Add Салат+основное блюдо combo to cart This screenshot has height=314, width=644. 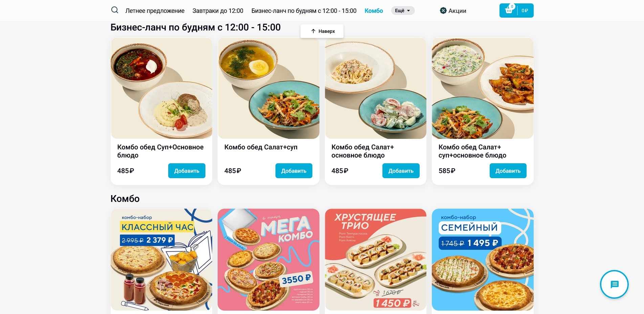pyautogui.click(x=401, y=171)
